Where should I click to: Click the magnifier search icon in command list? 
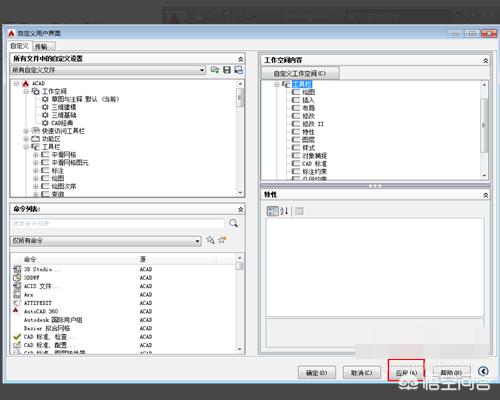pos(234,223)
